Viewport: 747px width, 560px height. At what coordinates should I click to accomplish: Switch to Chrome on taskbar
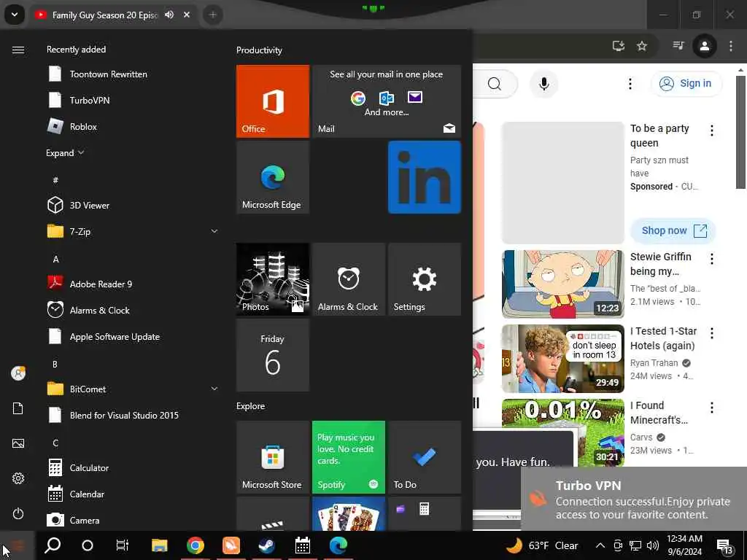click(196, 545)
